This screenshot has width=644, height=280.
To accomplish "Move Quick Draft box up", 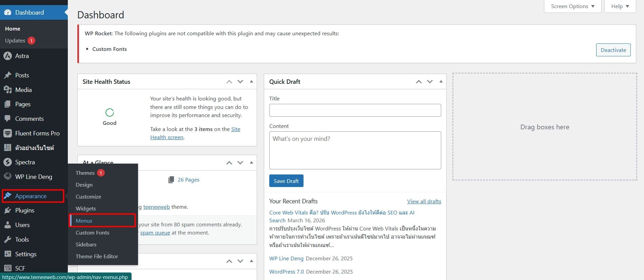I will pos(419,82).
